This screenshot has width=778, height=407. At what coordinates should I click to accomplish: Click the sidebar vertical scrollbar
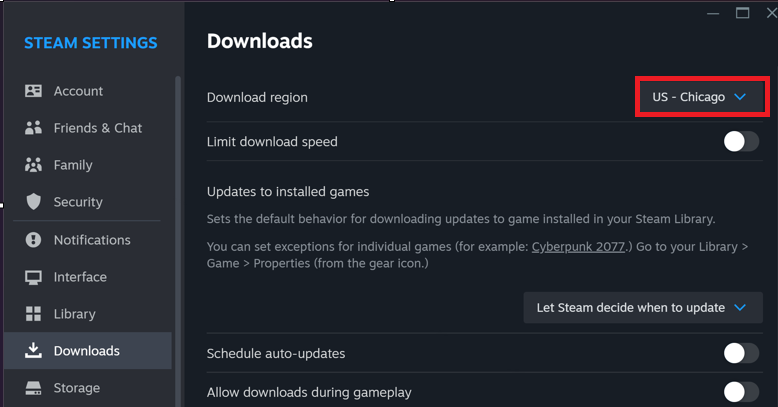click(178, 200)
